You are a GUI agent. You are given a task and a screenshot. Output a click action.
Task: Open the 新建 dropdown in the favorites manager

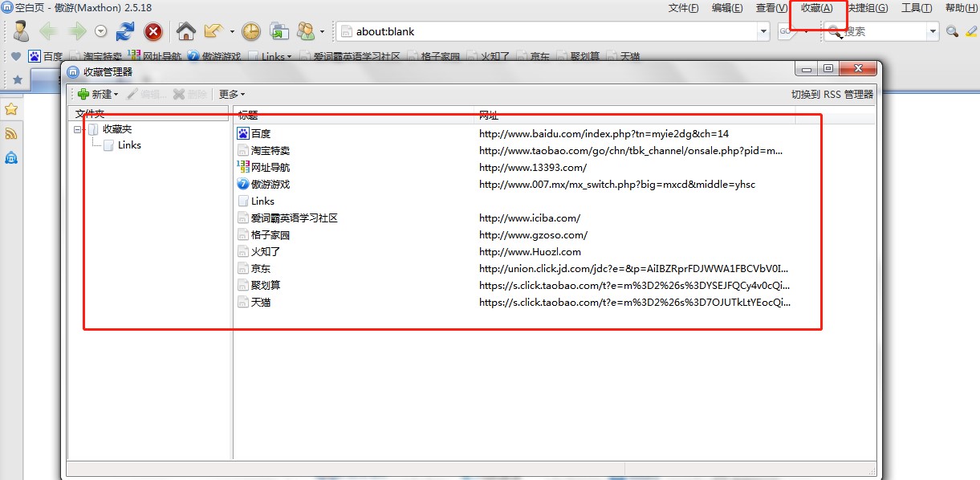pos(96,94)
